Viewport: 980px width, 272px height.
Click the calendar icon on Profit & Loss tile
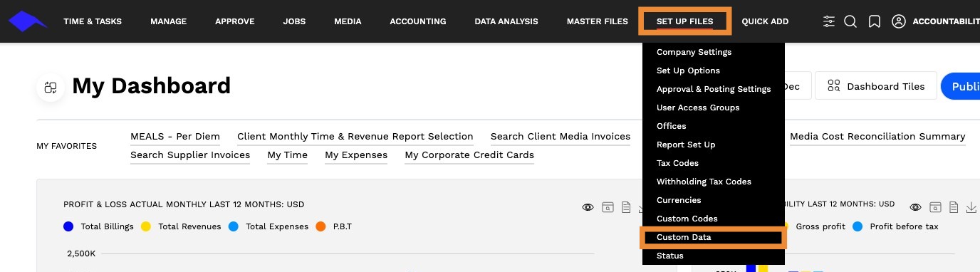tap(608, 207)
